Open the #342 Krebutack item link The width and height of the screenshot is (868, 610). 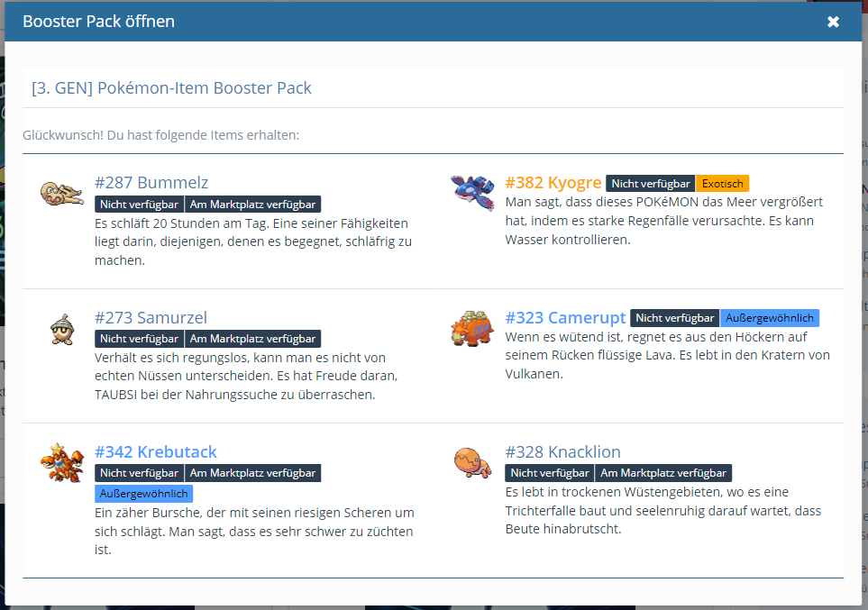155,451
